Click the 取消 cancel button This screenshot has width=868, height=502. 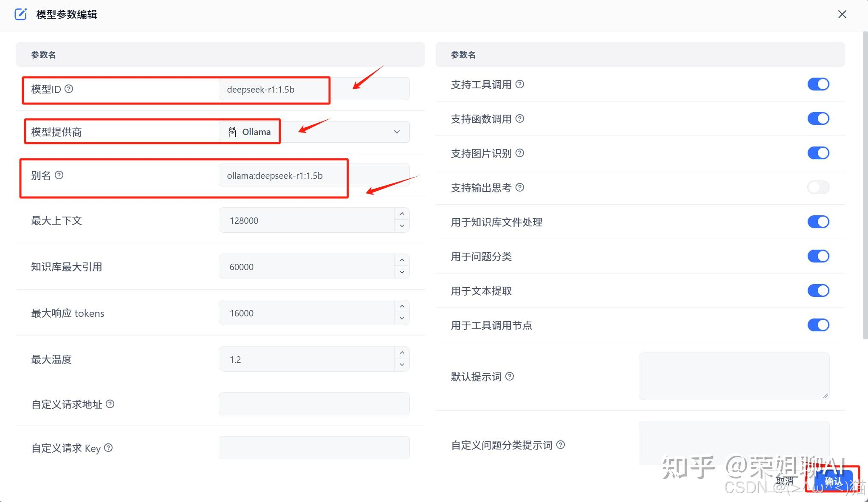click(x=784, y=481)
